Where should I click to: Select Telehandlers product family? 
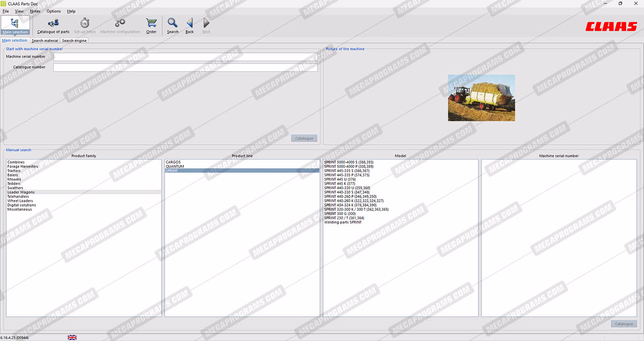click(x=83, y=196)
